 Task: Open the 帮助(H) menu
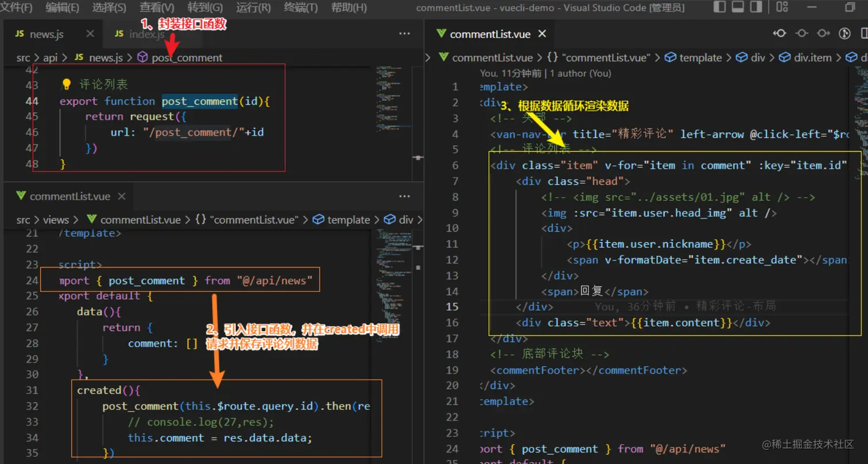pyautogui.click(x=349, y=7)
